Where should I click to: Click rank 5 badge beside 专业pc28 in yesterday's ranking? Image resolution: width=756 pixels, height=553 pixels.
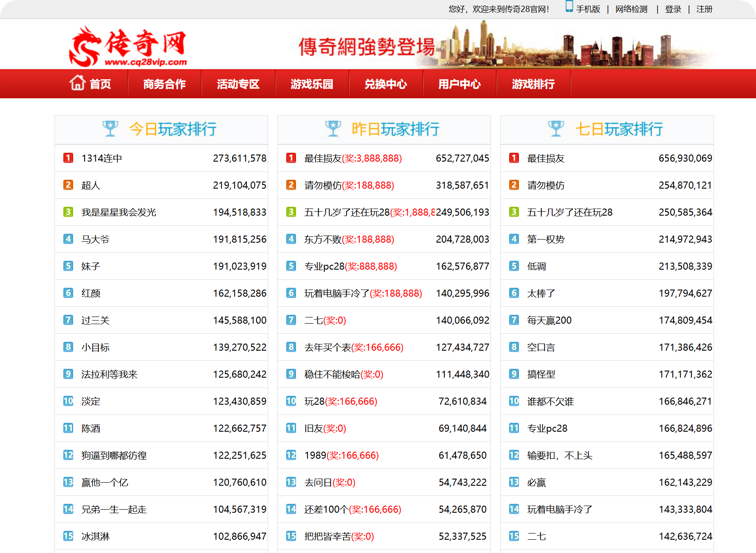(291, 266)
